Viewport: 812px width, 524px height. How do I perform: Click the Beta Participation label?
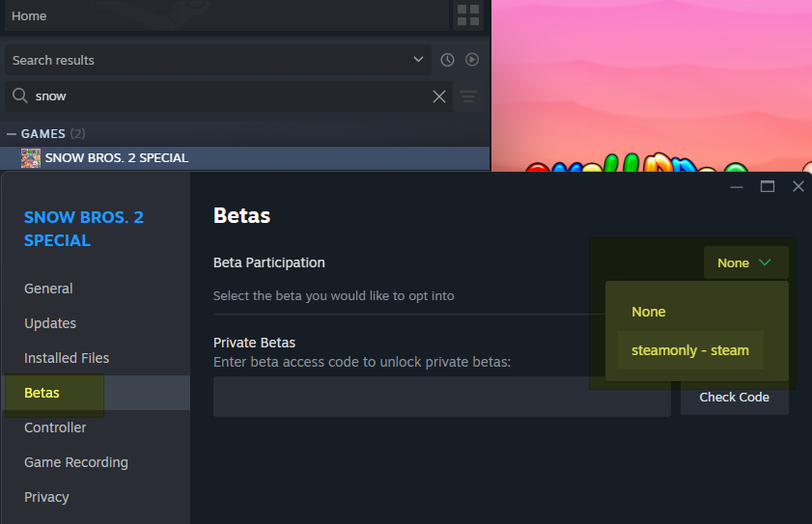[268, 262]
